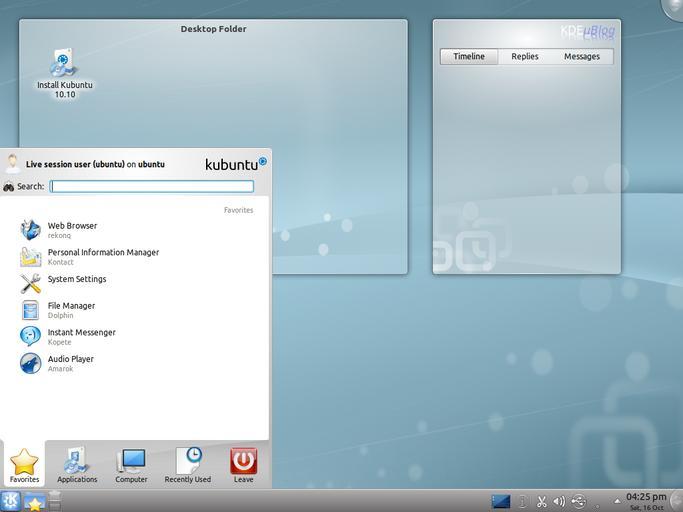683x512 pixels.
Task: Launch Dolphin File Manager
Action: [71, 310]
